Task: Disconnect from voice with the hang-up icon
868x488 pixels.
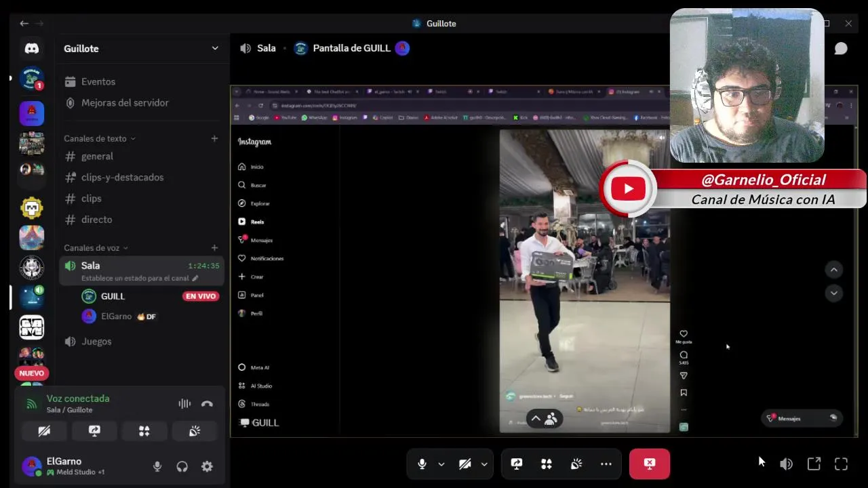Action: (x=207, y=404)
